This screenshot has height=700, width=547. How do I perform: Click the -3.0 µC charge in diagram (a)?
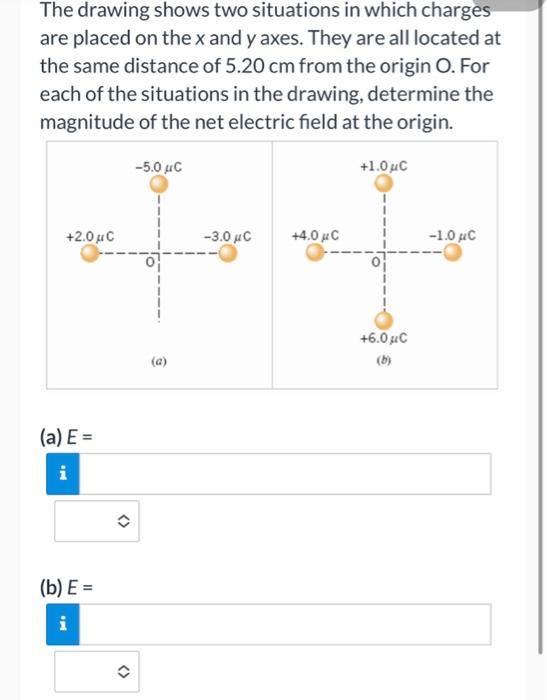click(x=228, y=254)
